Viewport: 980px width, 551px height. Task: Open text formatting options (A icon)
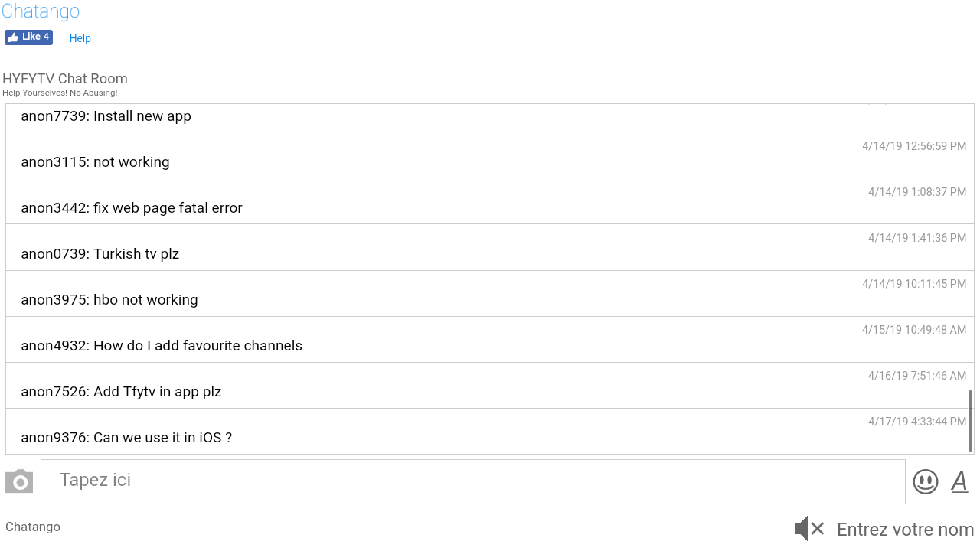(959, 481)
